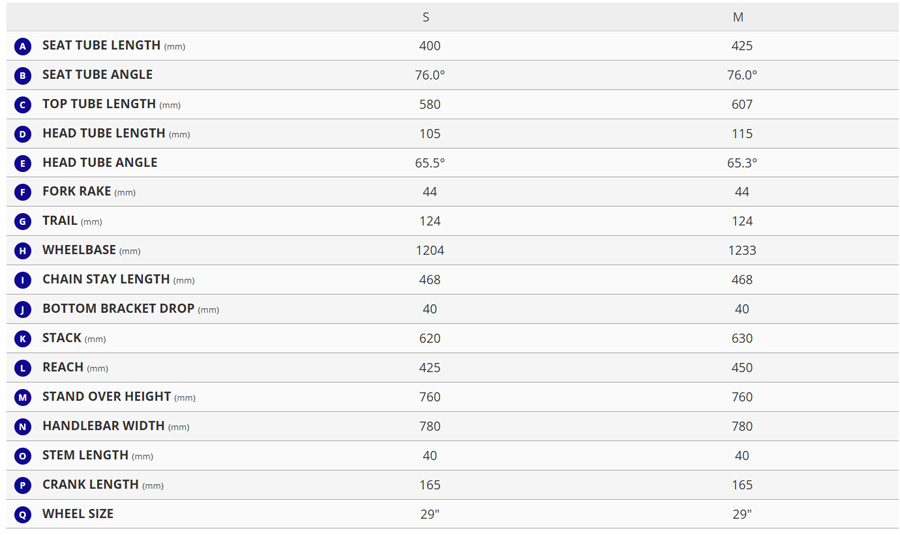This screenshot has width=900, height=535.
Task: Click the 450 reach value for size M
Action: tap(742, 367)
